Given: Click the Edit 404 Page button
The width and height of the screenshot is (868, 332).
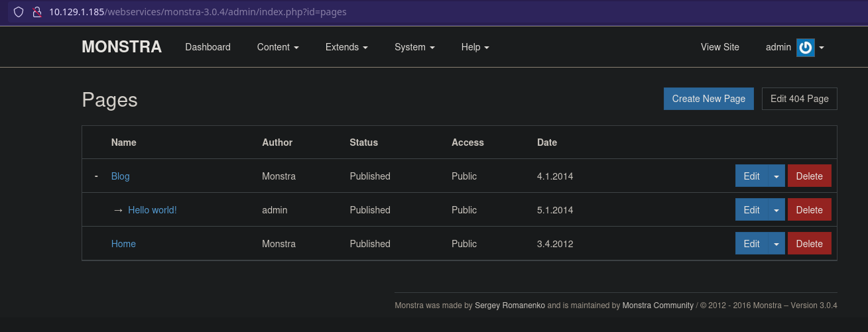Looking at the screenshot, I should click(x=799, y=99).
